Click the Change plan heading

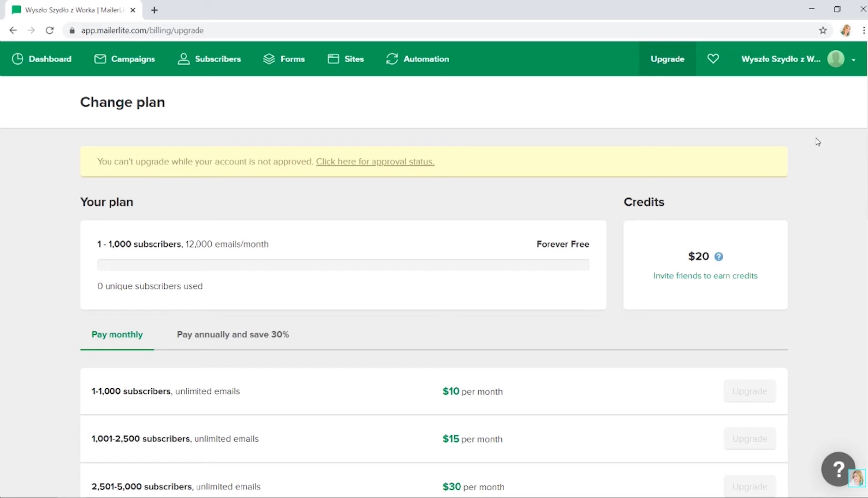122,102
